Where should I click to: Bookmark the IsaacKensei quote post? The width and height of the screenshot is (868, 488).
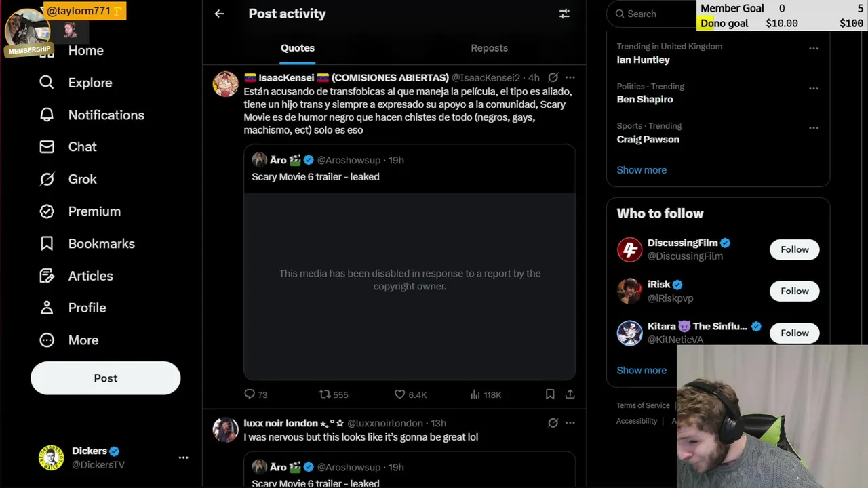550,394
